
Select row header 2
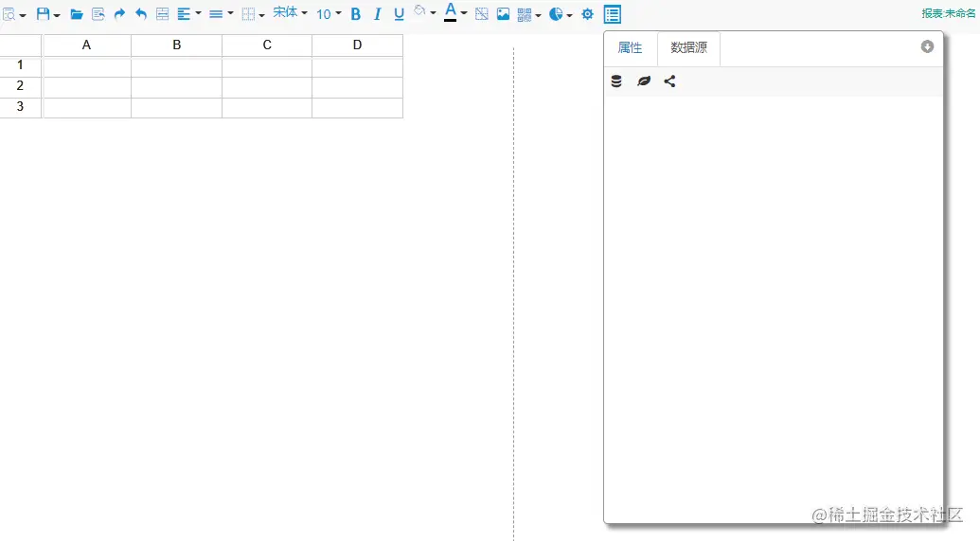pyautogui.click(x=20, y=85)
